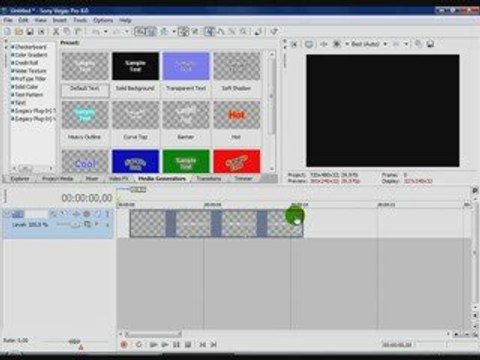Select the Zoom Edit tool magnifier
Image resolution: width=480 pixels, height=360 pixels.
[243, 32]
